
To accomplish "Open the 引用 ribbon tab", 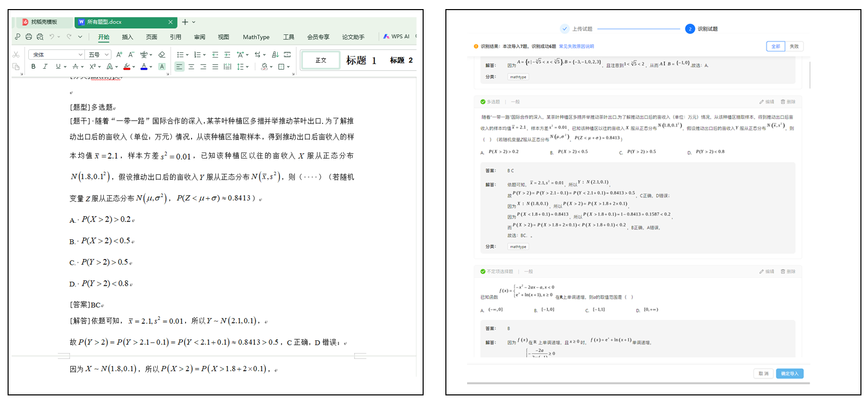I will (175, 37).
